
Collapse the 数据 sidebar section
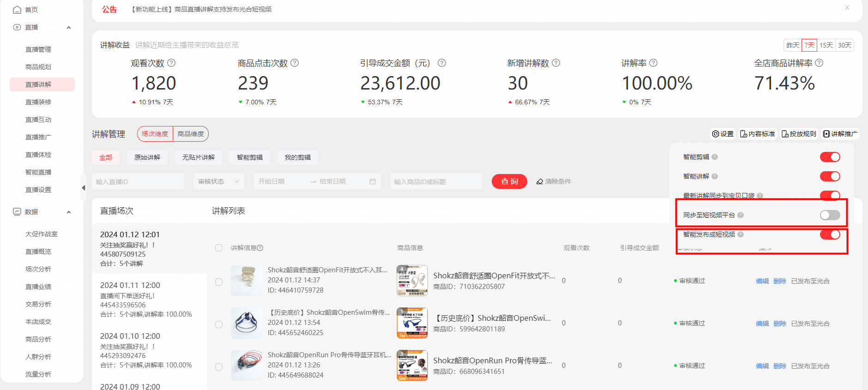point(69,212)
